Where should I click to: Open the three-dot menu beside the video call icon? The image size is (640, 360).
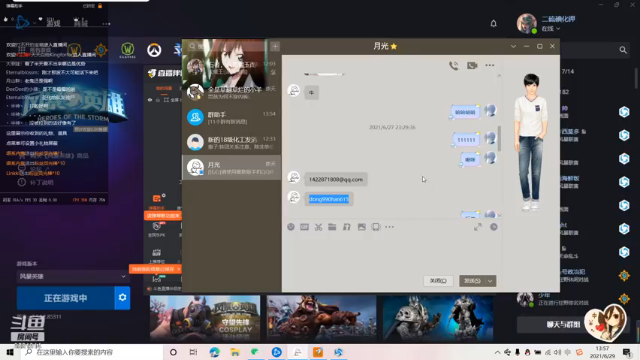click(x=490, y=65)
